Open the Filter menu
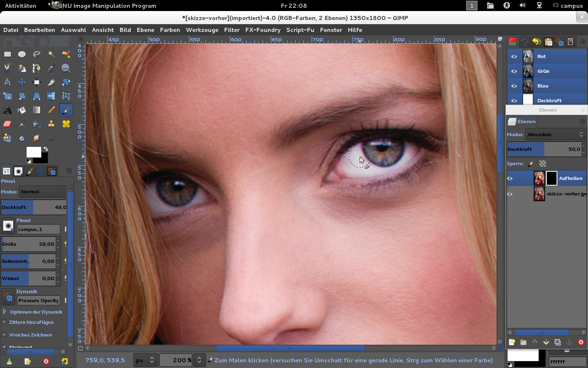Viewport: 588px width, 368px height. [232, 30]
